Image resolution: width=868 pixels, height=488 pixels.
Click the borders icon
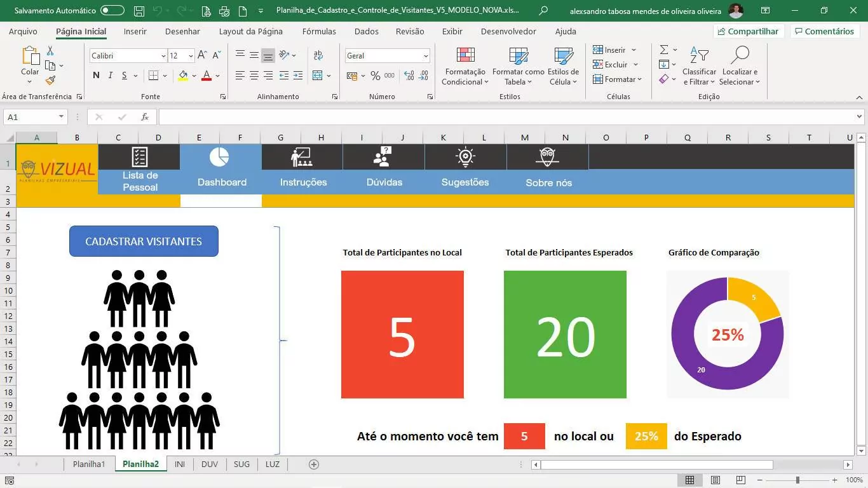point(153,76)
